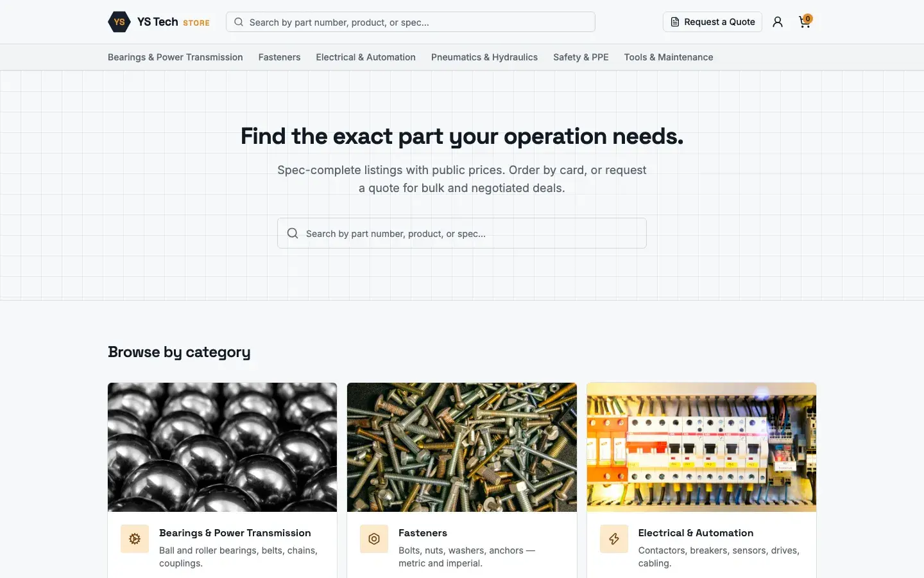Viewport: 924px width, 578px height.
Task: Open the shopping cart icon
Action: coord(805,22)
